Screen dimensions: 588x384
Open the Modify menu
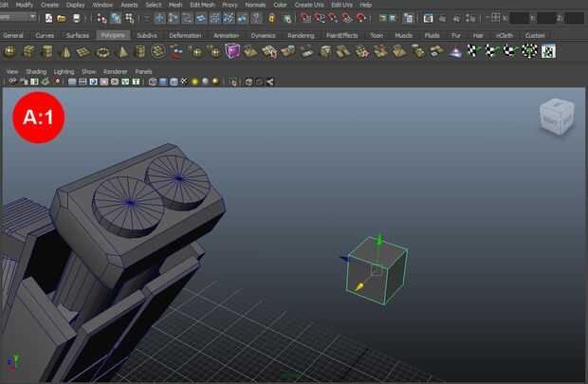pos(25,5)
